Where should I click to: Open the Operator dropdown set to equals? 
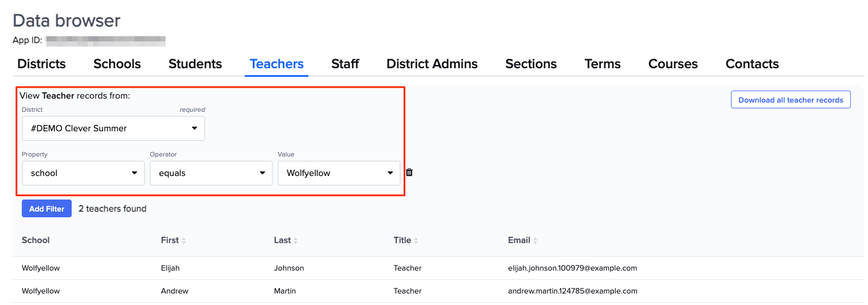pos(212,173)
